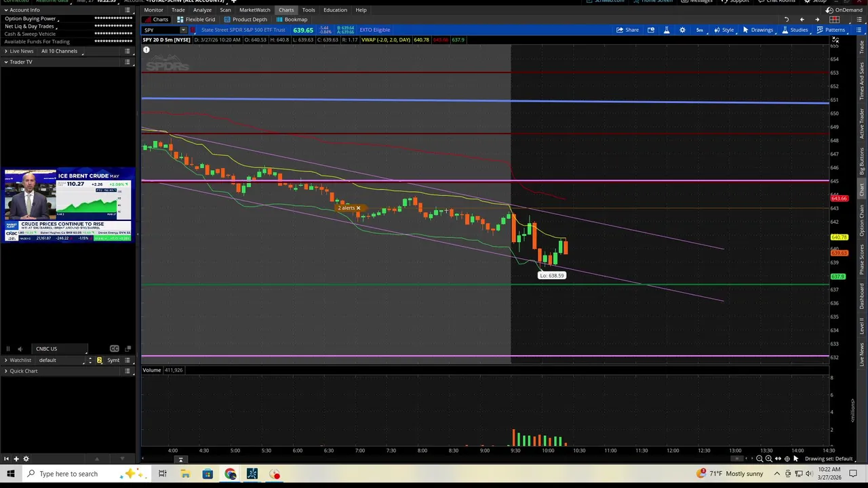Switch to the Product Depth subtab
The height and width of the screenshot is (488, 868).
coord(245,20)
